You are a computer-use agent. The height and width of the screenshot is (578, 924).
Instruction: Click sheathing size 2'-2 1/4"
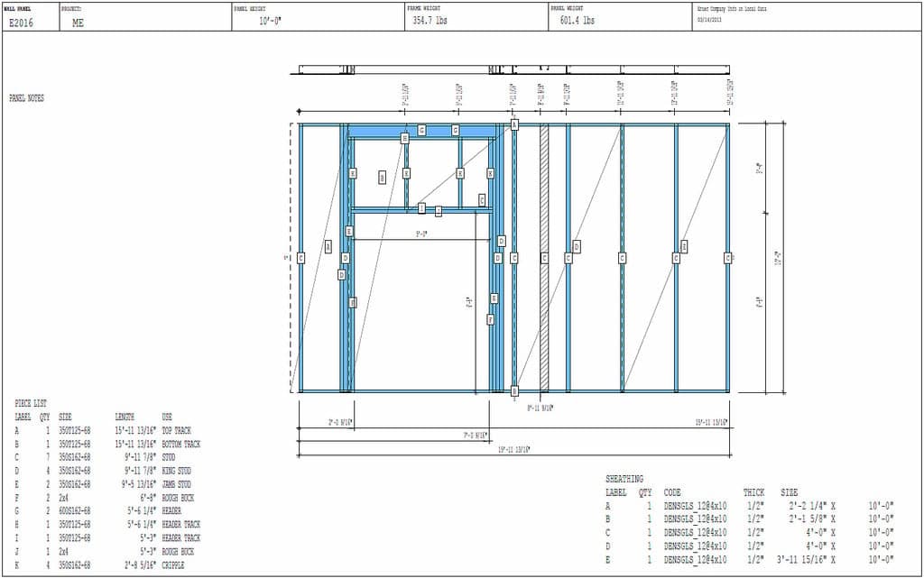808,506
